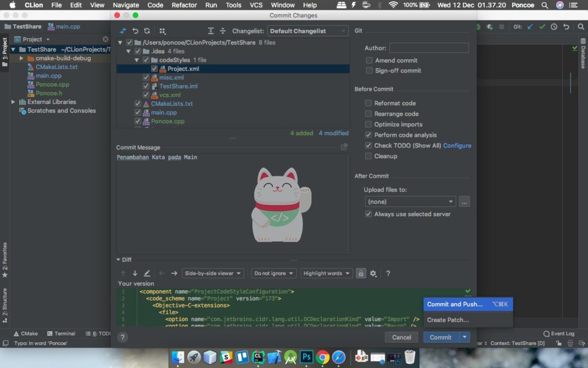Image resolution: width=588 pixels, height=368 pixels.
Task: Click the Git Commit green checkmark in main toolbar
Action: pos(542,26)
